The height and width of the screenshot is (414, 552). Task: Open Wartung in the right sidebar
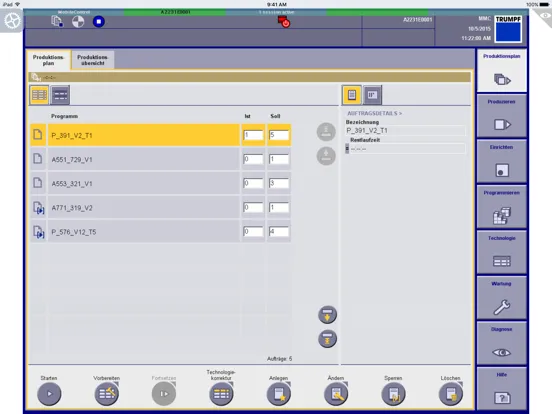click(x=502, y=298)
